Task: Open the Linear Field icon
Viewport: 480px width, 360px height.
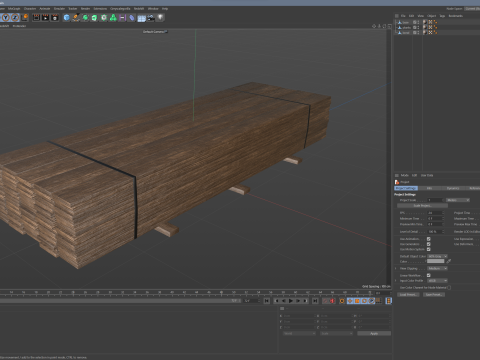Action: 122,17
